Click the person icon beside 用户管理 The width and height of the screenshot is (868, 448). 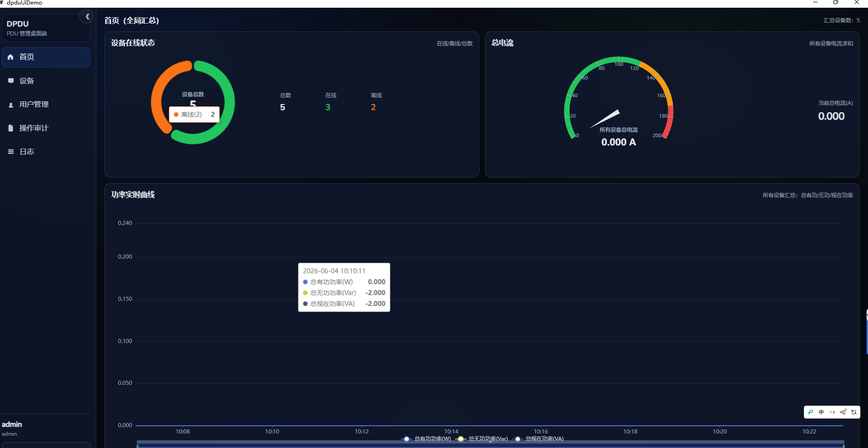11,105
